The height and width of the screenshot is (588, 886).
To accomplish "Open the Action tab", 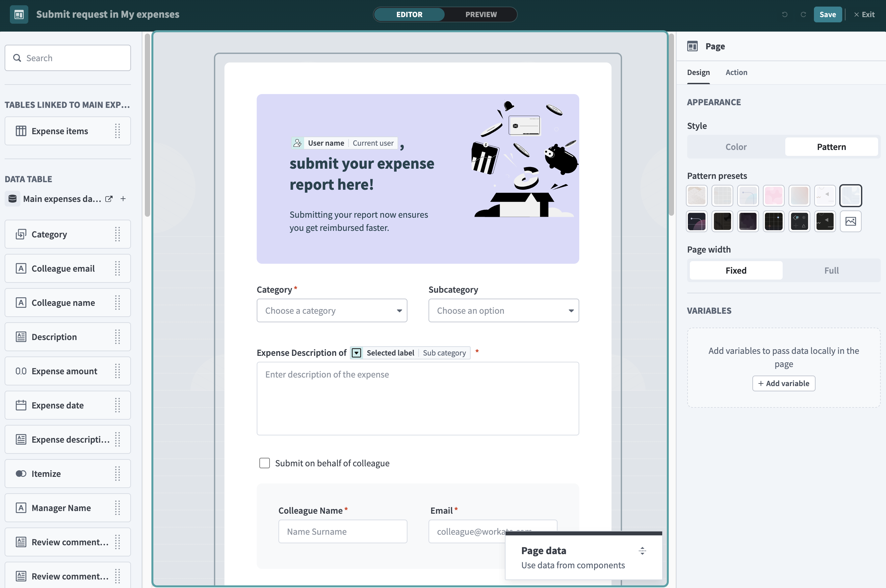I will (736, 72).
